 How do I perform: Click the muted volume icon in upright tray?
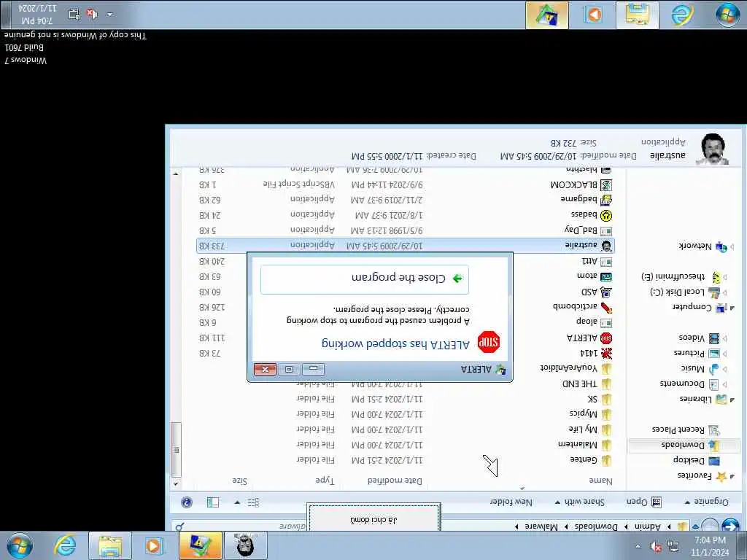click(x=656, y=547)
